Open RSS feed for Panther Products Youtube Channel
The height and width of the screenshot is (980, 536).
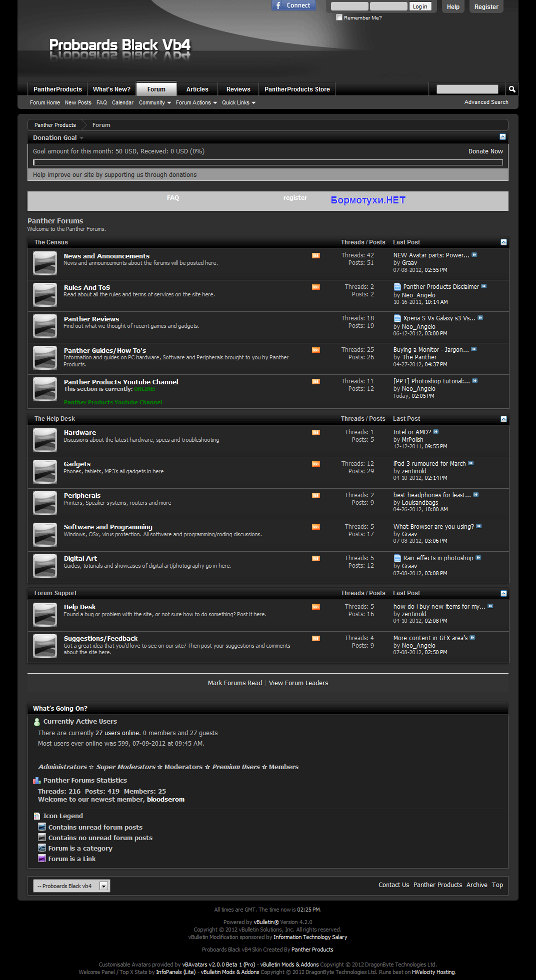(316, 381)
